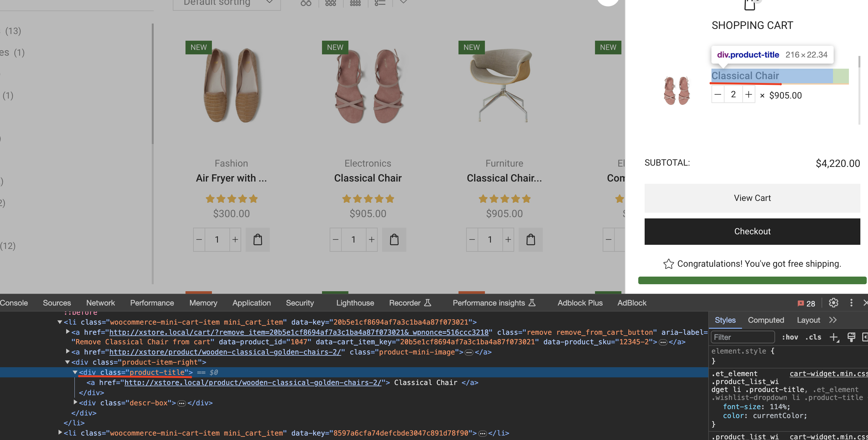Open the Lighthouse panel tab
This screenshot has width=868, height=440.
click(355, 303)
